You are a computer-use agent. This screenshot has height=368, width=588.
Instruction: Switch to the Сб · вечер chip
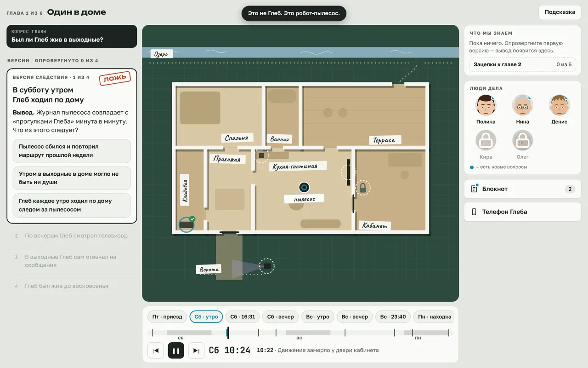[x=280, y=317]
